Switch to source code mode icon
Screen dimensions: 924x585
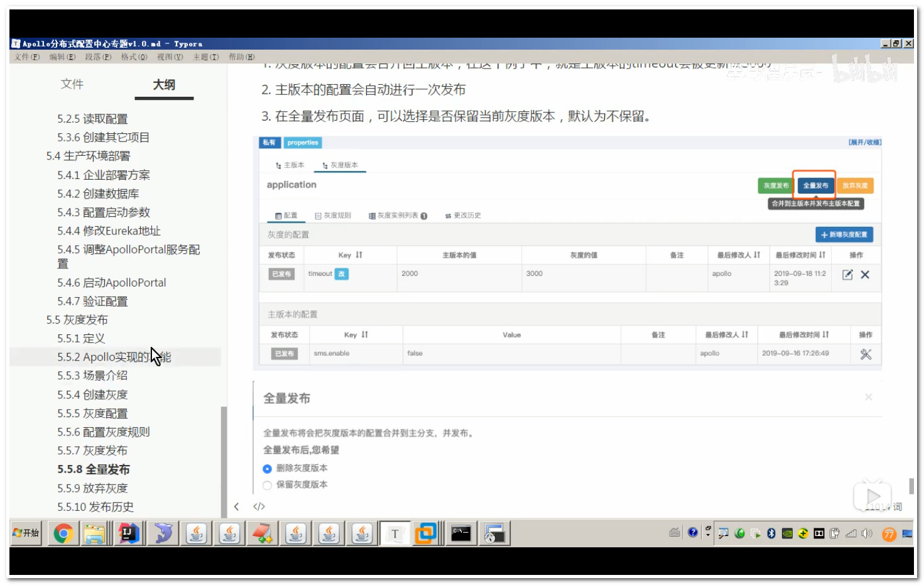coord(259,506)
